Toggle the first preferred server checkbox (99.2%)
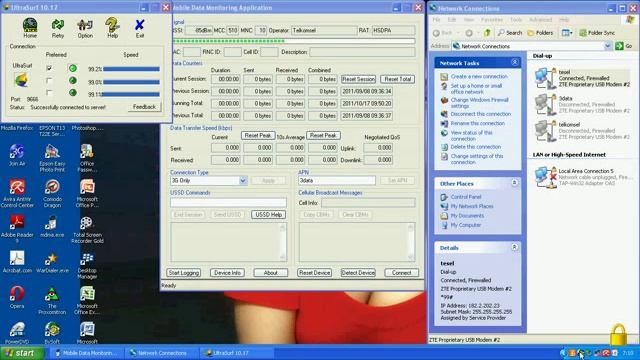The width and height of the screenshot is (640, 360). 49,68
